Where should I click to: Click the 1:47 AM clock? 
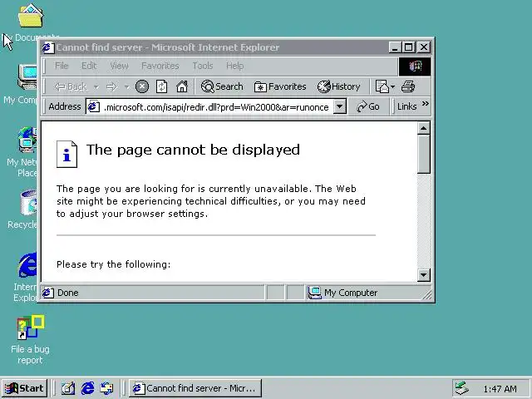point(500,389)
